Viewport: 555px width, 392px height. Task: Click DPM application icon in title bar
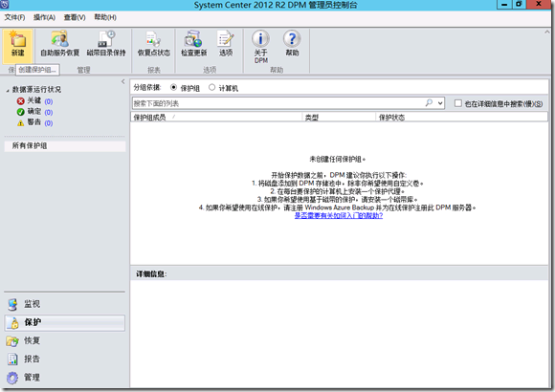click(4, 4)
